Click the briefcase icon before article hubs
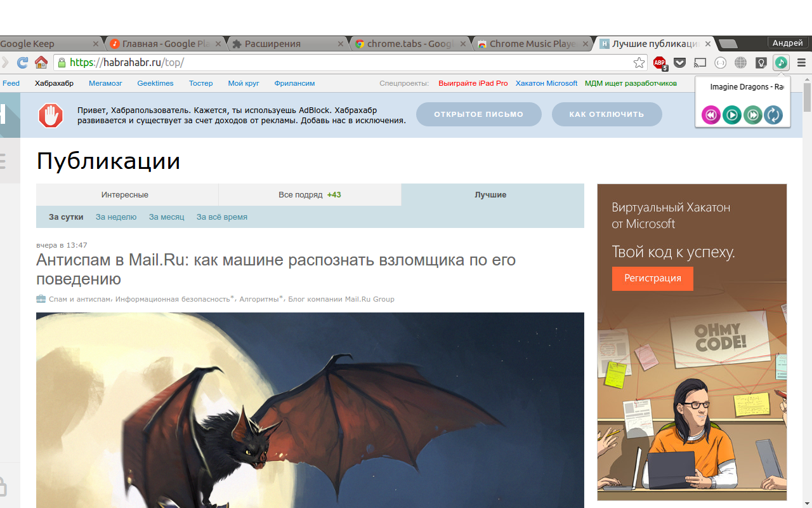This screenshot has width=812, height=508. point(41,299)
